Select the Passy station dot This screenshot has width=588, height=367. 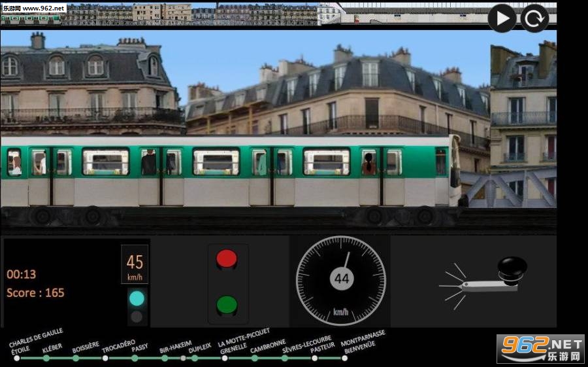coord(135,358)
